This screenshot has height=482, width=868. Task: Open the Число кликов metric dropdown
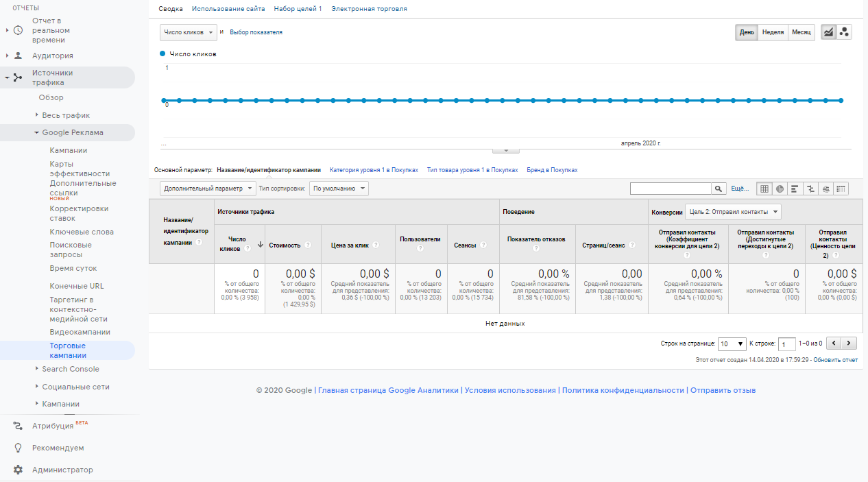(x=189, y=32)
